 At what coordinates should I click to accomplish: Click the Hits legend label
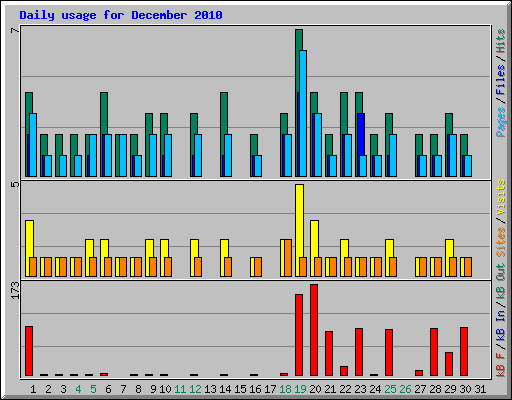click(x=500, y=41)
